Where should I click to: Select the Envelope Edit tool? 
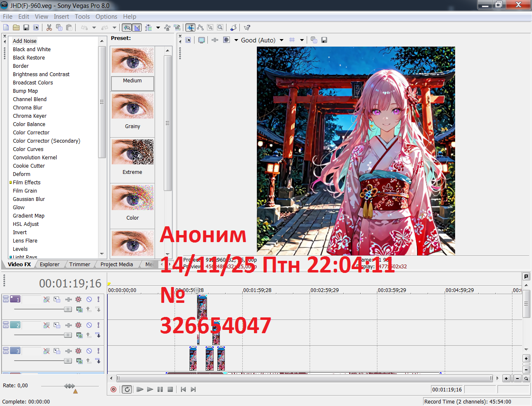pos(200,27)
